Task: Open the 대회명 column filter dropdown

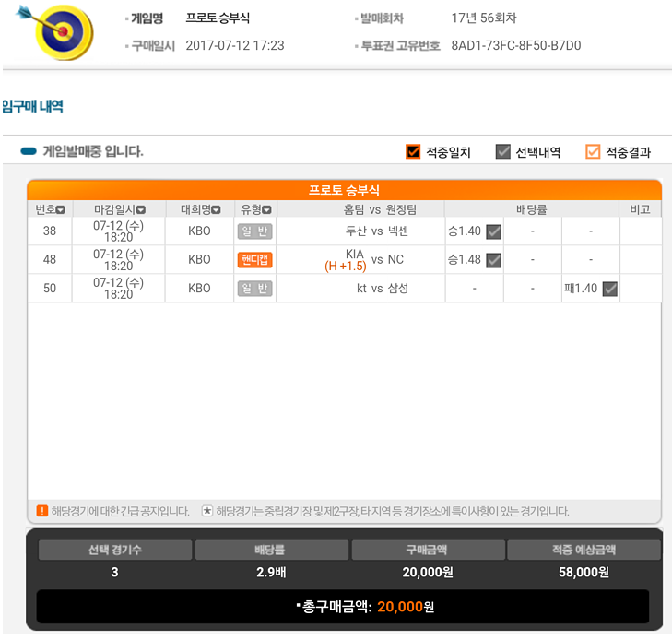Action: pos(216,210)
